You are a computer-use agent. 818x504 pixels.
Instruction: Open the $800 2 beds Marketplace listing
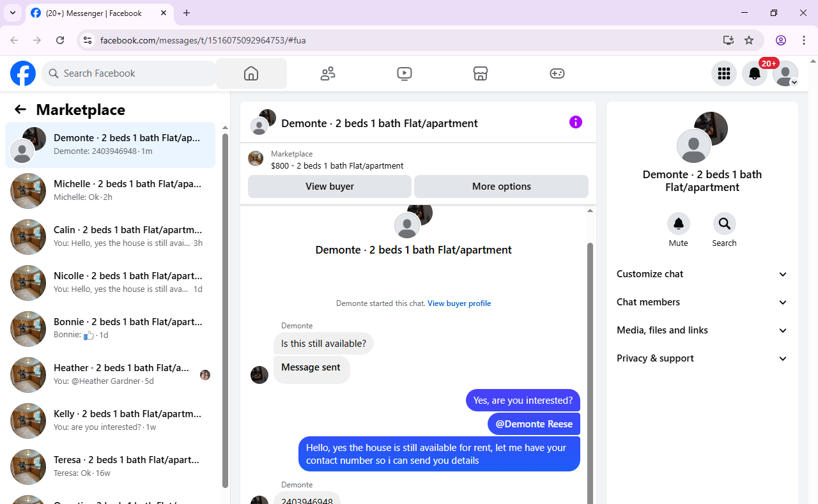337,165
